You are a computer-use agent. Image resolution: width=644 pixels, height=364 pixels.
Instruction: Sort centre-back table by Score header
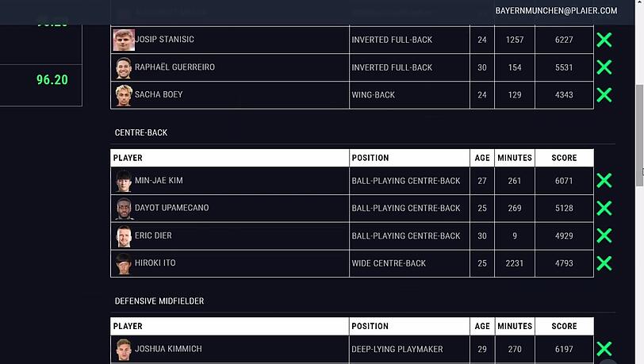point(565,158)
